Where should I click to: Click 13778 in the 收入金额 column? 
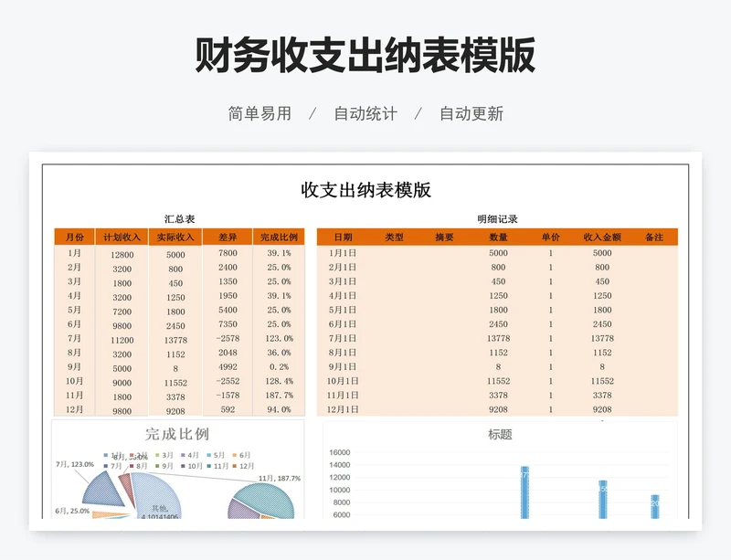tap(602, 338)
